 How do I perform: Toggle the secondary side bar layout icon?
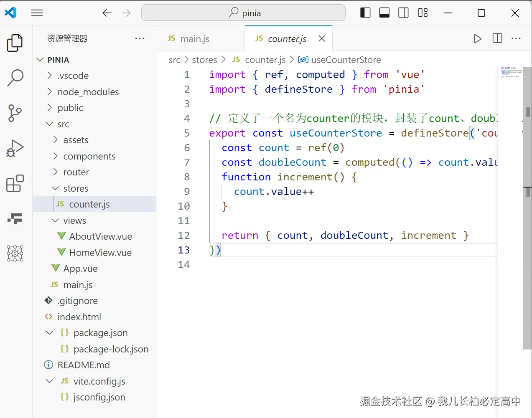(403, 13)
